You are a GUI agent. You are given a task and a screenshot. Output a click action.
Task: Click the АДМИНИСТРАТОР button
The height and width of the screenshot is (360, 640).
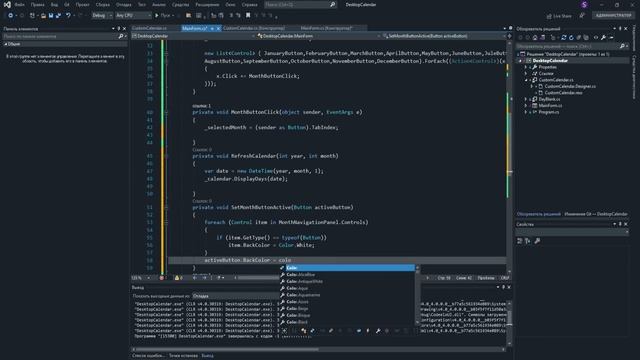point(613,16)
